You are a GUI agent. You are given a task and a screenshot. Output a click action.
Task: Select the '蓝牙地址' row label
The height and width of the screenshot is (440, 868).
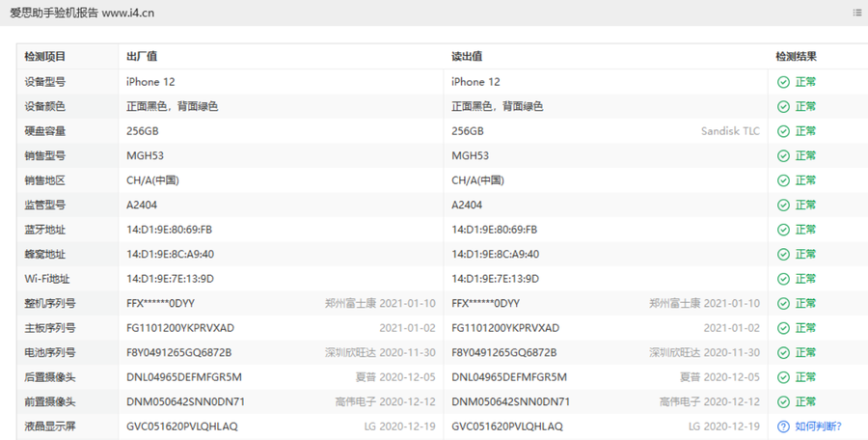[x=44, y=230]
